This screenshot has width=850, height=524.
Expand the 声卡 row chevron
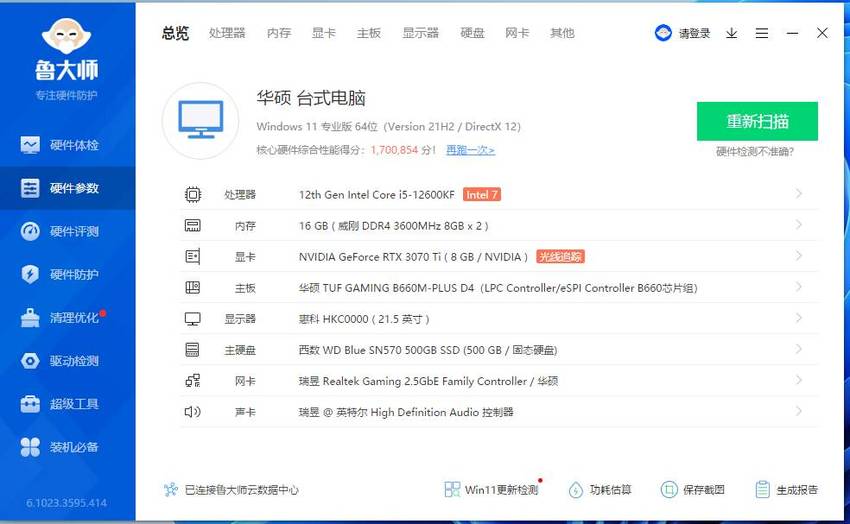pyautogui.click(x=799, y=411)
